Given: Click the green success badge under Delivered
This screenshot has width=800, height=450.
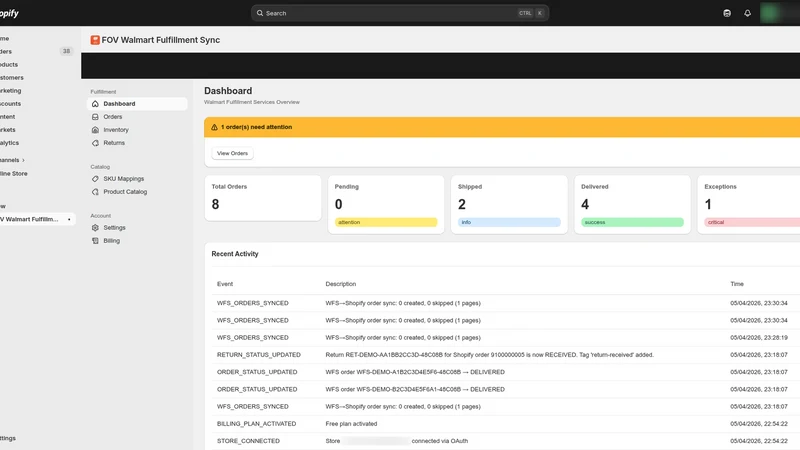Looking at the screenshot, I should (x=632, y=222).
